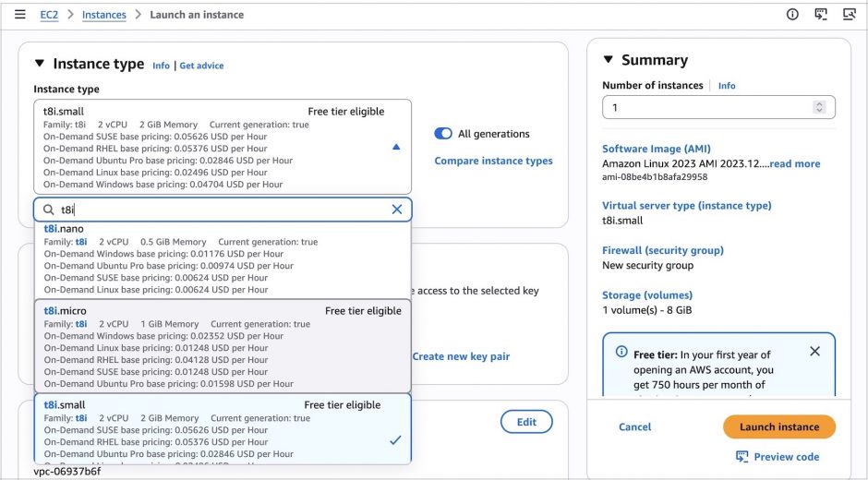Collapse the Summary panel

[608, 59]
